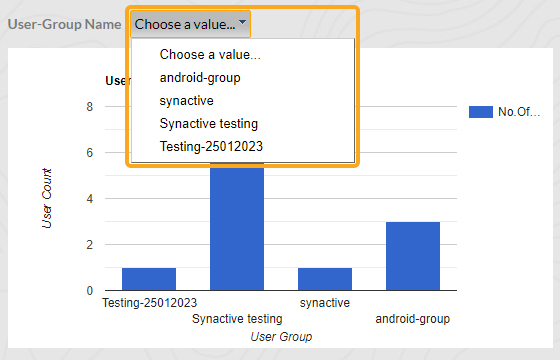Click the User Group axis title
This screenshot has width=560, height=360.
coord(281,336)
